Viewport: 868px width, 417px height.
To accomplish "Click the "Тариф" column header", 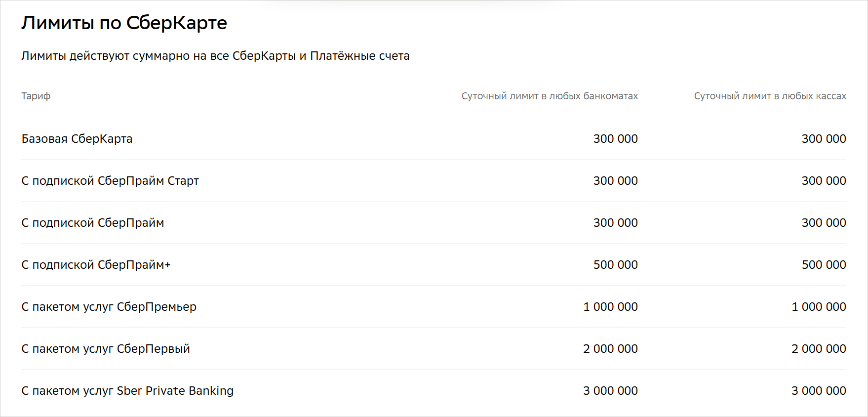I will point(36,96).
